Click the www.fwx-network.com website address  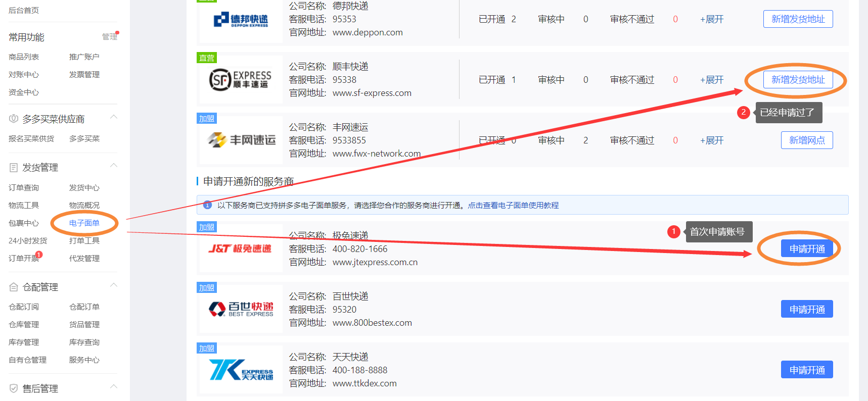(x=377, y=154)
